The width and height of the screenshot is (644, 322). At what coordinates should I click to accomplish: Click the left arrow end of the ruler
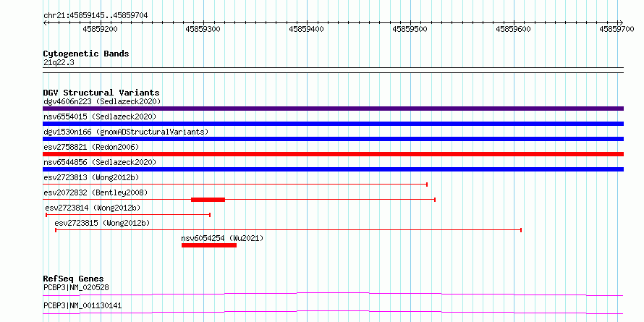(45, 22)
